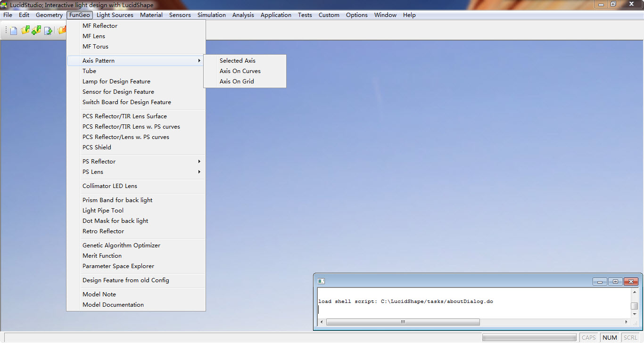The height and width of the screenshot is (343, 644).
Task: Open Model Note entry
Action: (x=136, y=294)
